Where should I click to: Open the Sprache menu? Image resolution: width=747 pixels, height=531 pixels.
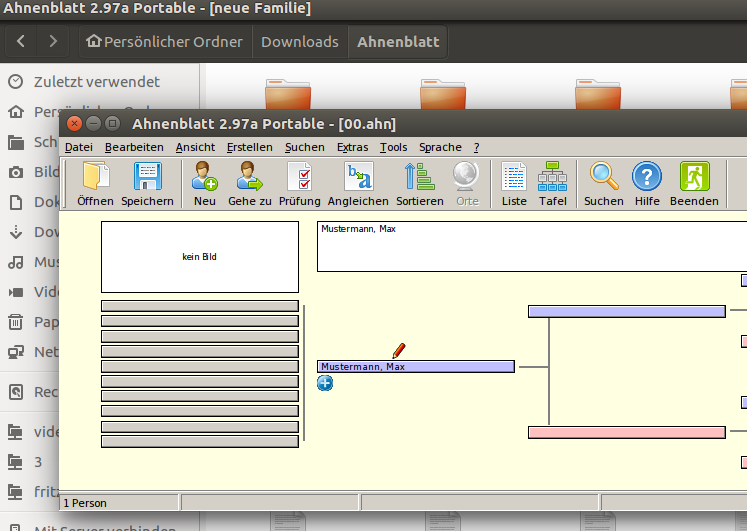click(x=440, y=147)
